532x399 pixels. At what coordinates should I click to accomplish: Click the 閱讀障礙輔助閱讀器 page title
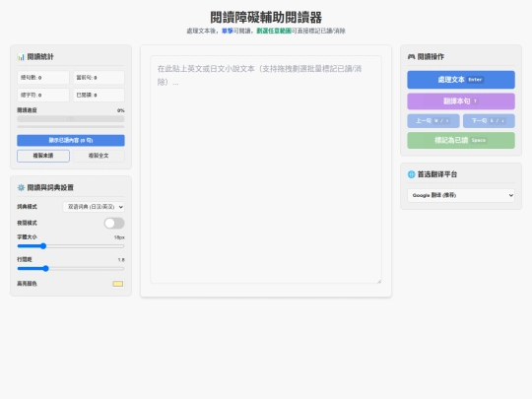[x=266, y=18]
